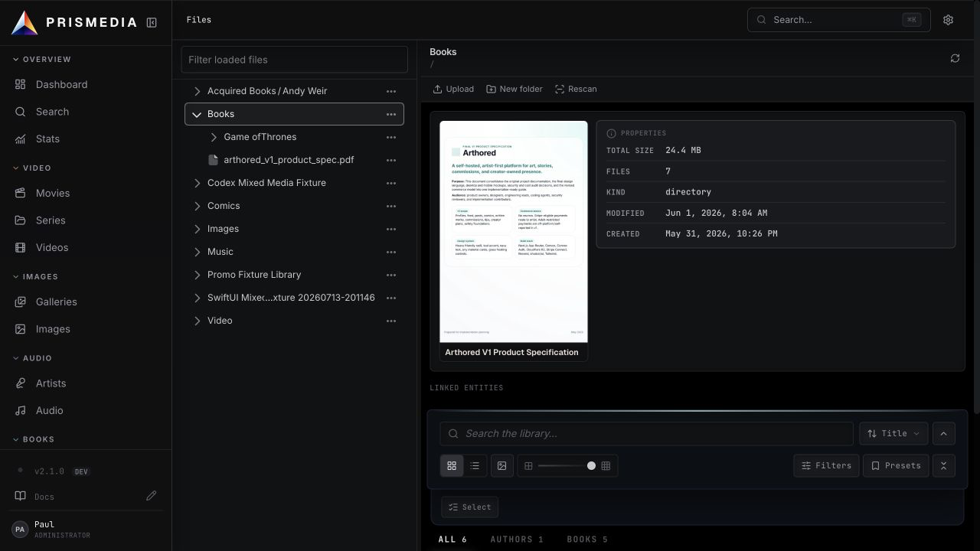Open more options for Music folder
The height and width of the screenshot is (551, 980).
click(391, 252)
